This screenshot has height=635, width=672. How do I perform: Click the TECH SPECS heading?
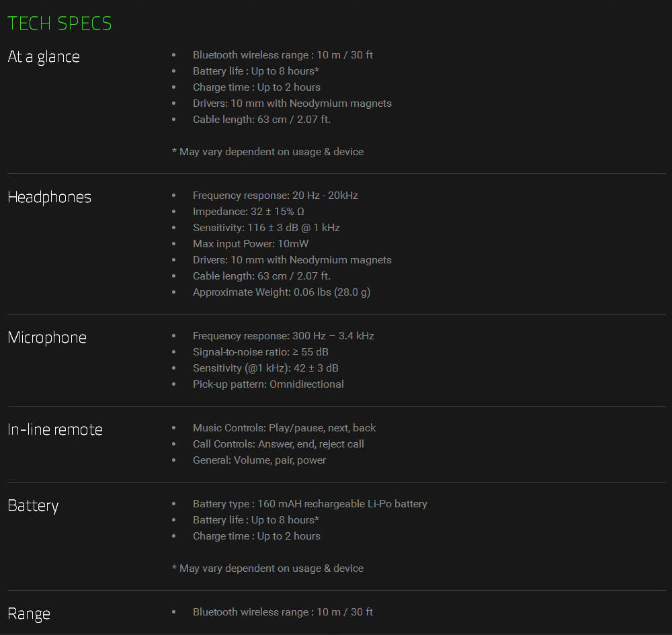click(59, 23)
